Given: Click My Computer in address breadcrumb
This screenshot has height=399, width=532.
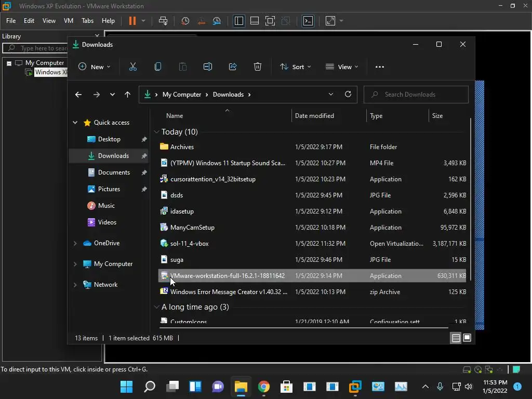Looking at the screenshot, I should point(182,95).
